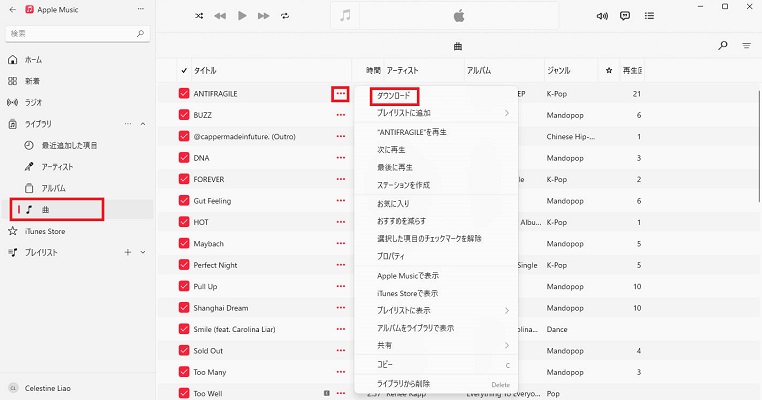
Task: Click the back arrow in title bar
Action: pyautogui.click(x=13, y=9)
